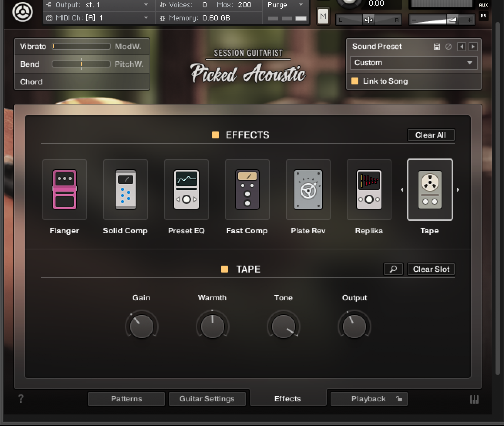Switch to the Patterns tab
The width and height of the screenshot is (504, 426).
(x=126, y=399)
